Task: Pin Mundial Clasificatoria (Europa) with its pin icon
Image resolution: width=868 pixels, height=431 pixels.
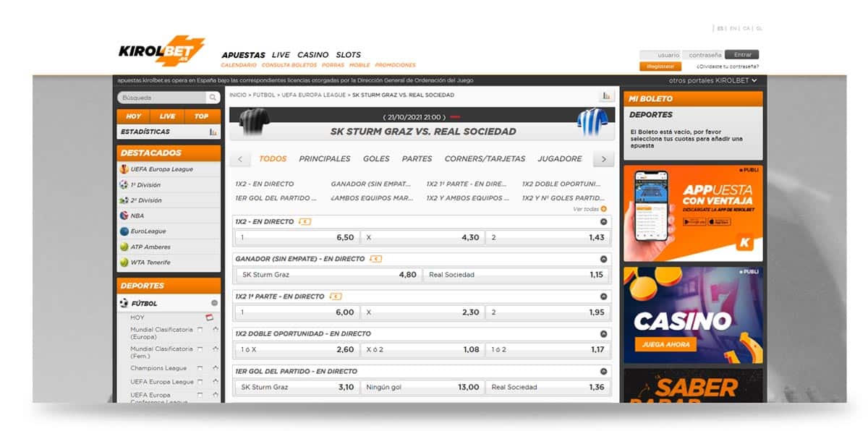Action: (215, 330)
